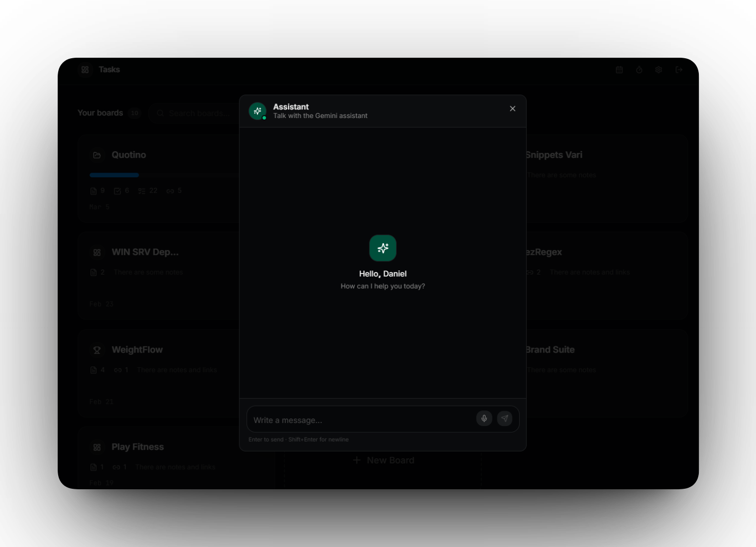Open the calendar icon in top bar
756x547 pixels.
pyautogui.click(x=619, y=70)
